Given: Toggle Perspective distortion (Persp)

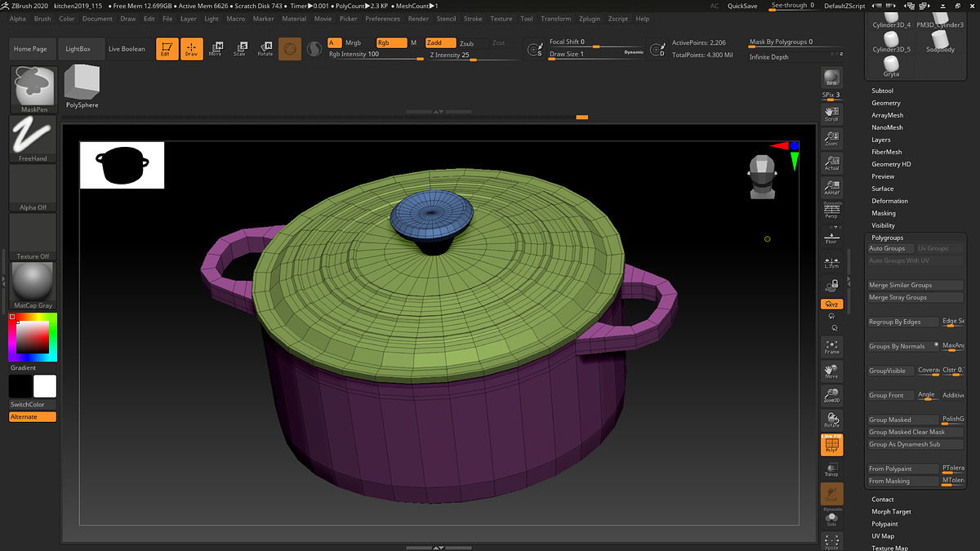Looking at the screenshot, I should 831,211.
